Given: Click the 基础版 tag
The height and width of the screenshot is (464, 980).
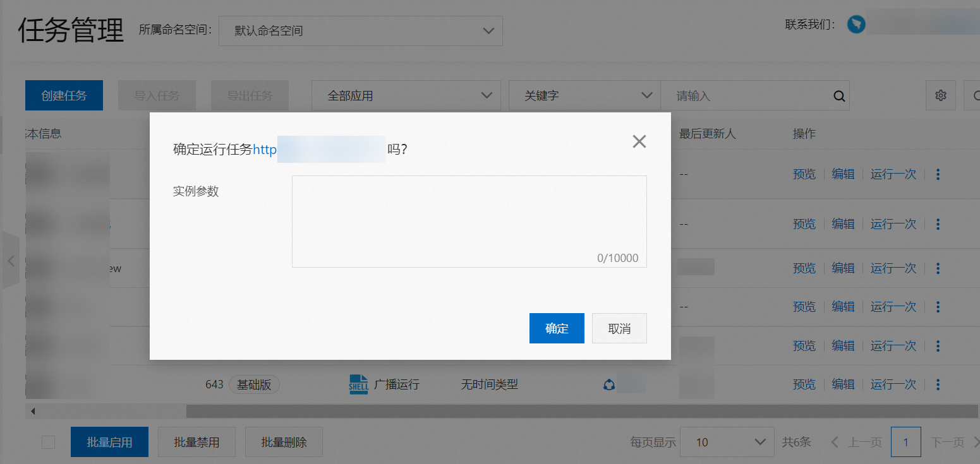Looking at the screenshot, I should pyautogui.click(x=254, y=384).
